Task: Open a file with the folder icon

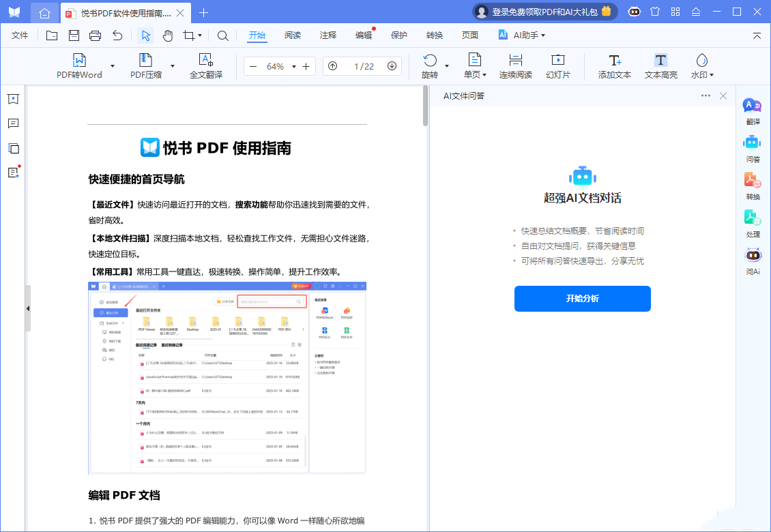Action: coord(52,35)
